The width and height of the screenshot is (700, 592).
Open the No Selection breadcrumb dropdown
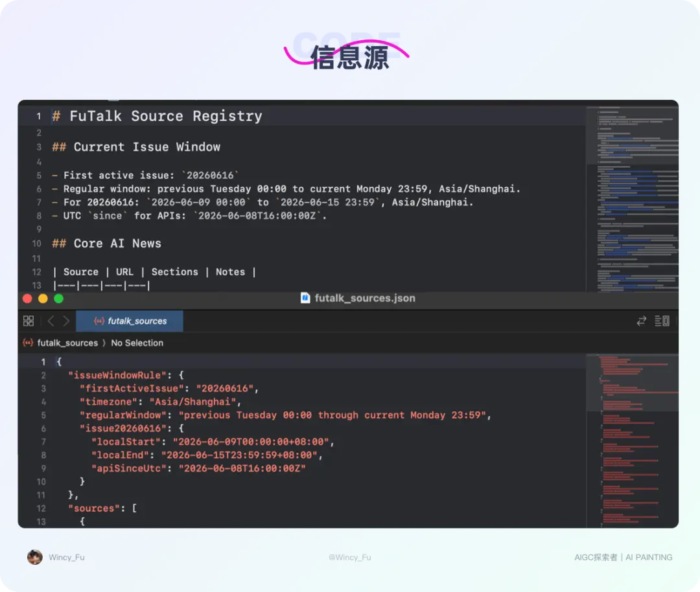137,343
